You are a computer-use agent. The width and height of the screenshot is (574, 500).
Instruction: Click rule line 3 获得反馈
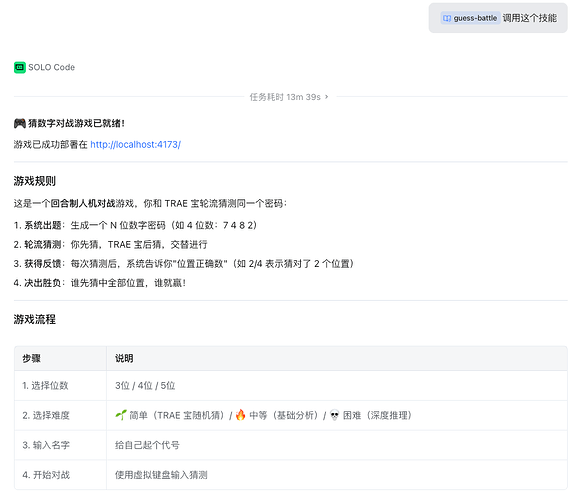[183, 264]
